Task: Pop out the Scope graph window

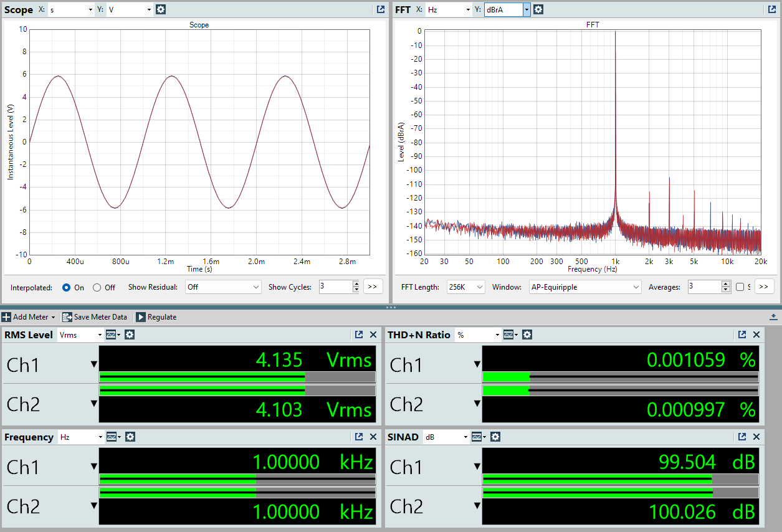Action: [381, 9]
